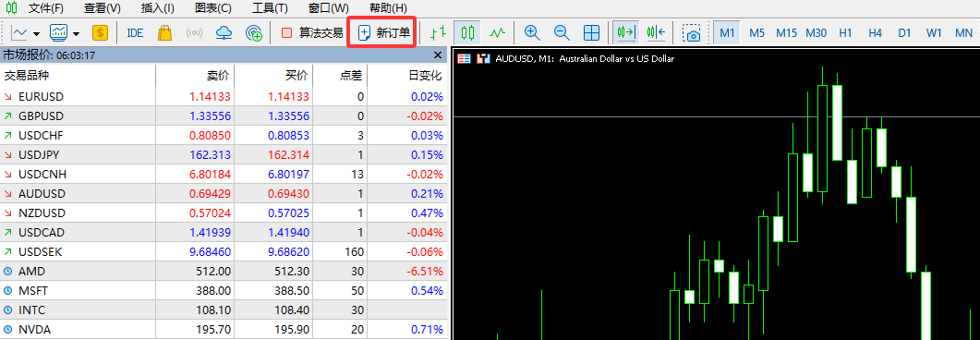Close the 市场报价 Market Watch panel
Screen dimensions: 980x340
[438, 55]
